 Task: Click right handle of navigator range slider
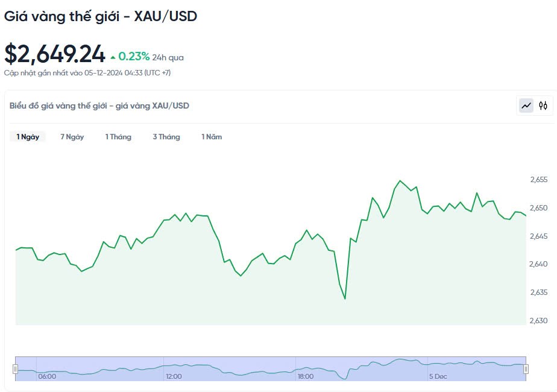[526, 368]
